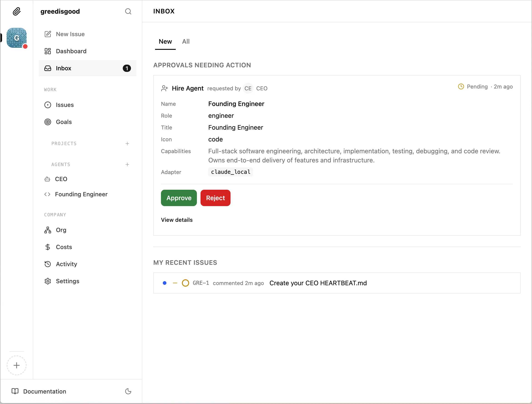532x404 pixels.
Task: Add a new project with plus icon
Action: (127, 143)
